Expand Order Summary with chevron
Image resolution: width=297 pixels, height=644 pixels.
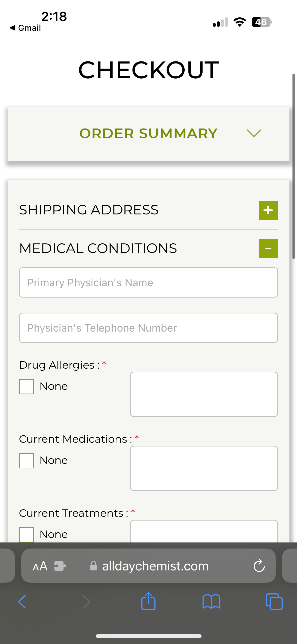point(254,133)
